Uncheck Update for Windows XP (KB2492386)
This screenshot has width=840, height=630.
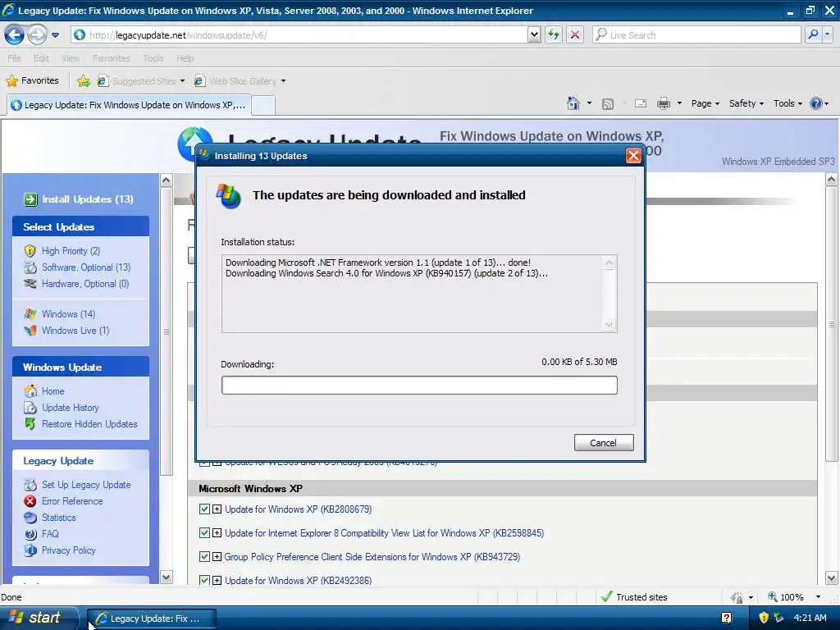click(x=204, y=580)
